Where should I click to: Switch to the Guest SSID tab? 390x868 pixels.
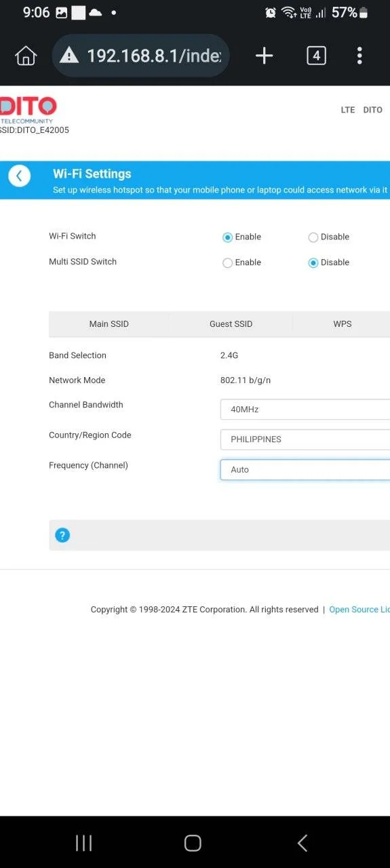[x=231, y=324]
